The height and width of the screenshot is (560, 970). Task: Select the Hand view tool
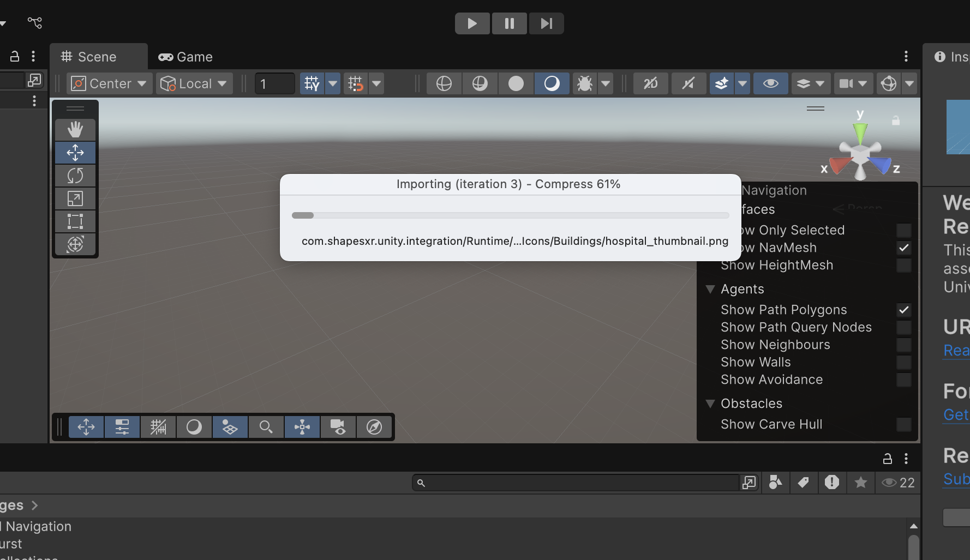click(75, 130)
